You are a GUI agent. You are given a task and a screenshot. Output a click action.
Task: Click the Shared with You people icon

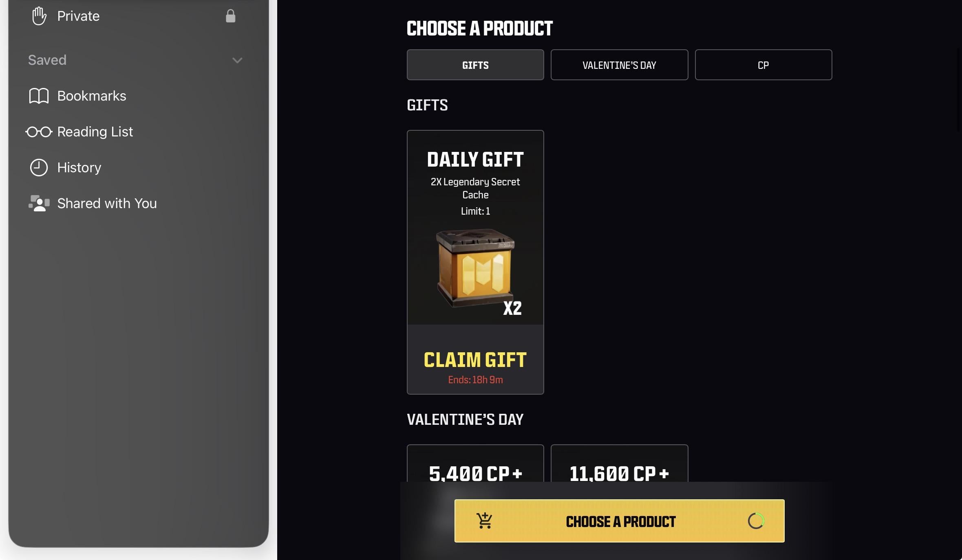(x=39, y=204)
